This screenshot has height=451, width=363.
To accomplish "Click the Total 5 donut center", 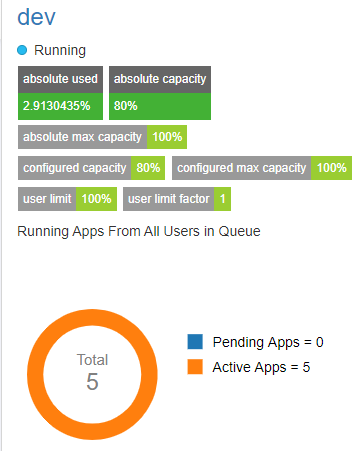I will [92, 372].
